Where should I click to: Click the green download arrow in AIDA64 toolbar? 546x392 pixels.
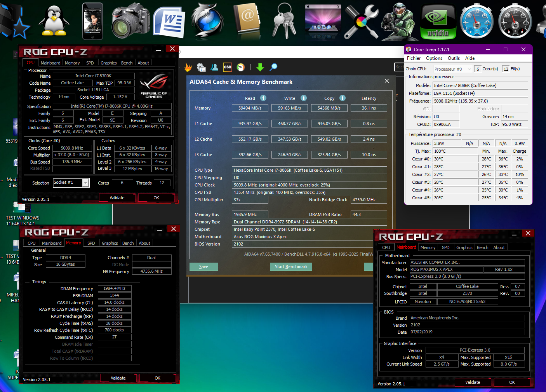click(260, 67)
